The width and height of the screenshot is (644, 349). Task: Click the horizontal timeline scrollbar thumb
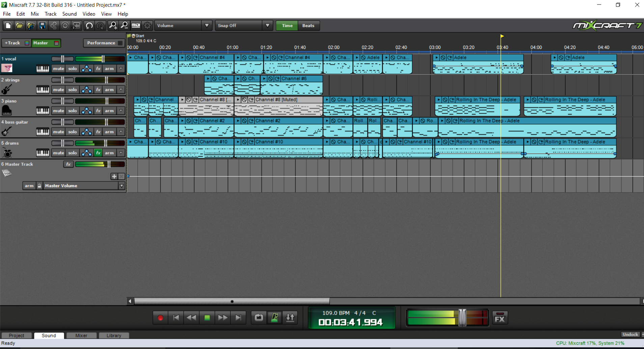click(232, 301)
